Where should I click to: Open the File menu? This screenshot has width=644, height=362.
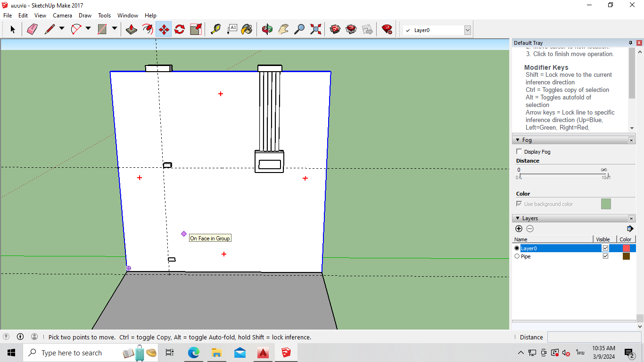click(8, 15)
